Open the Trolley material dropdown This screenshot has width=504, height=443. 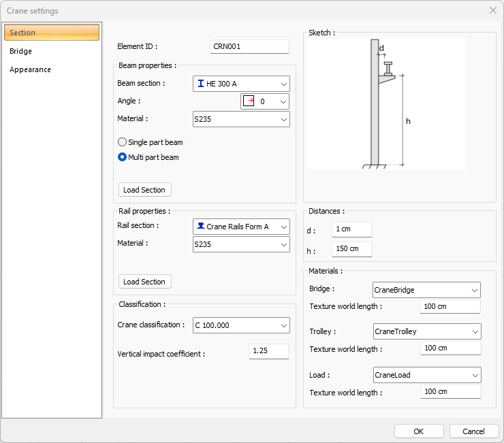[x=426, y=331]
